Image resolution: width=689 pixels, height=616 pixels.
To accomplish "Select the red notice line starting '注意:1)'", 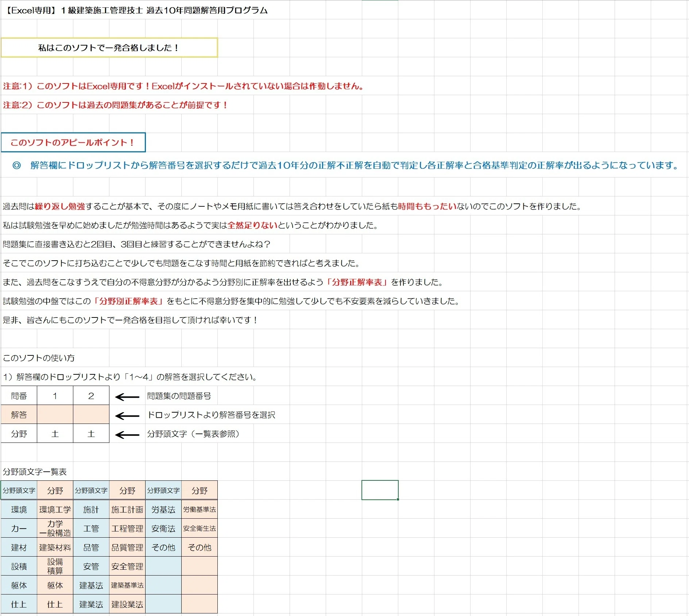I will [x=183, y=86].
